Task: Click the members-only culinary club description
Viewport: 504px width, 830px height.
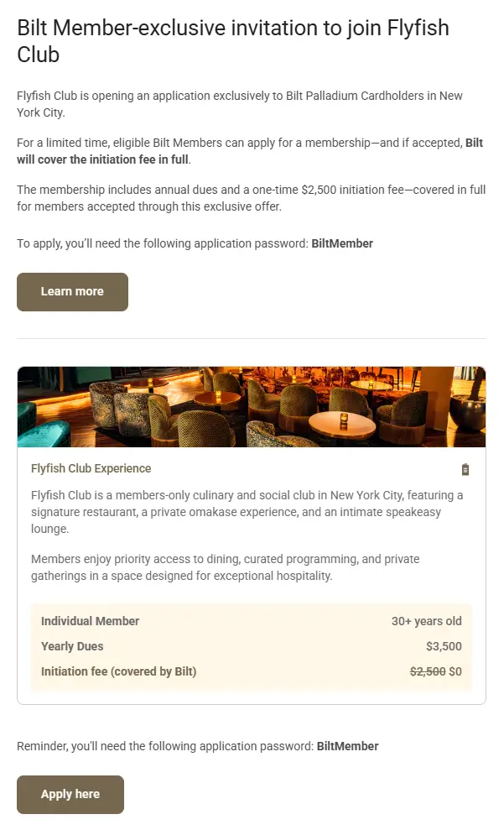Action: click(247, 512)
